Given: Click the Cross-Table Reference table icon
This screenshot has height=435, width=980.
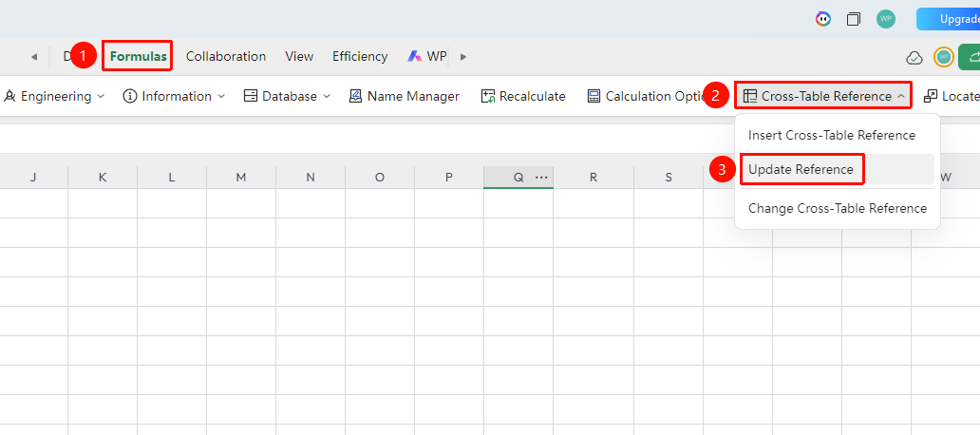Looking at the screenshot, I should click(x=750, y=96).
